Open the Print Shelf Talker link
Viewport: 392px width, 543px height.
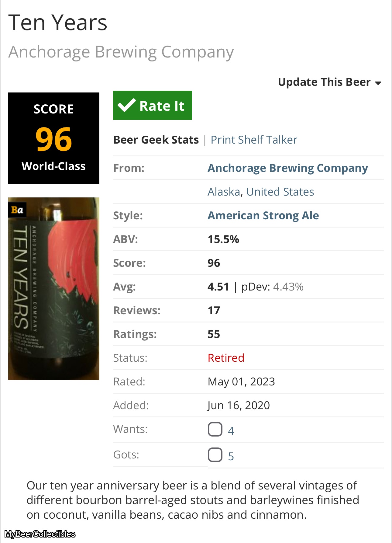(x=254, y=140)
